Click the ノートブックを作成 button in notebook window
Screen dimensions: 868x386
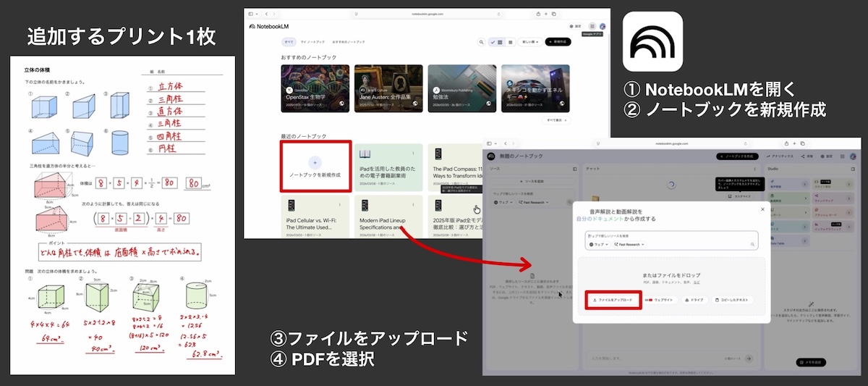(737, 156)
